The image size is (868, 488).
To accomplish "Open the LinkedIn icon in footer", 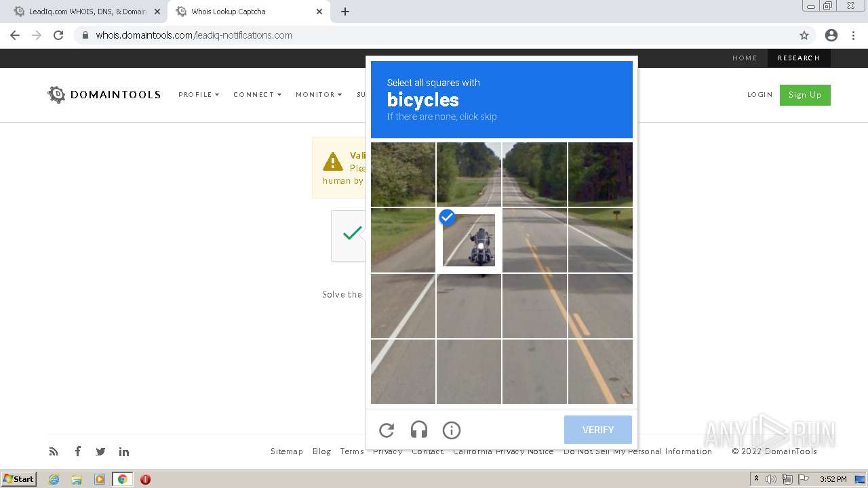I will pyautogui.click(x=124, y=451).
